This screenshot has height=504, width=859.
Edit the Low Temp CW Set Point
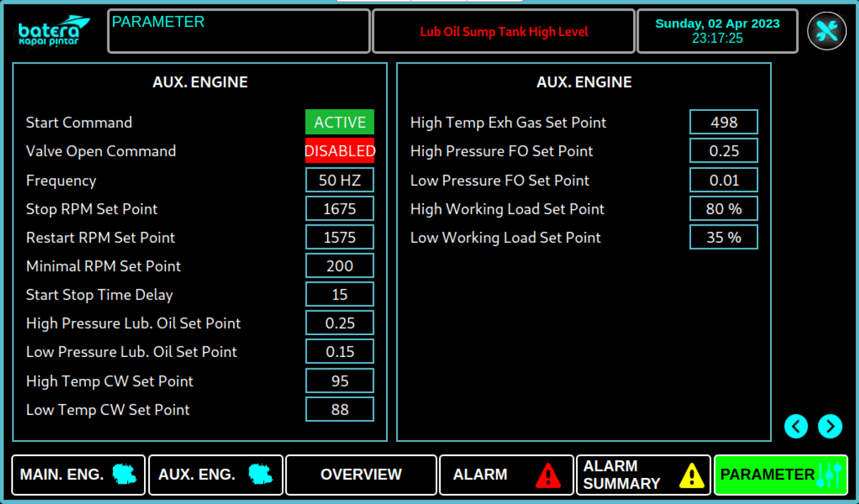tap(339, 409)
